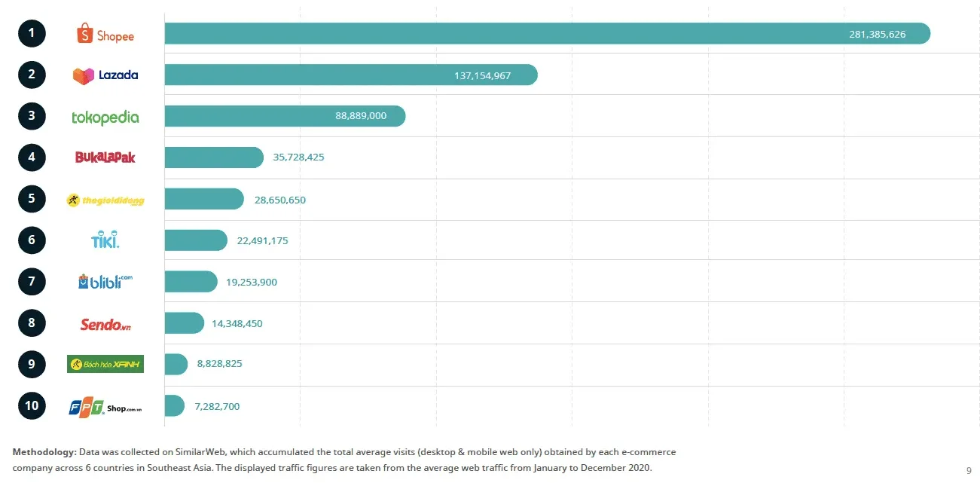Select rank badge number 5
Viewport: 980px width, 483px height.
point(32,199)
